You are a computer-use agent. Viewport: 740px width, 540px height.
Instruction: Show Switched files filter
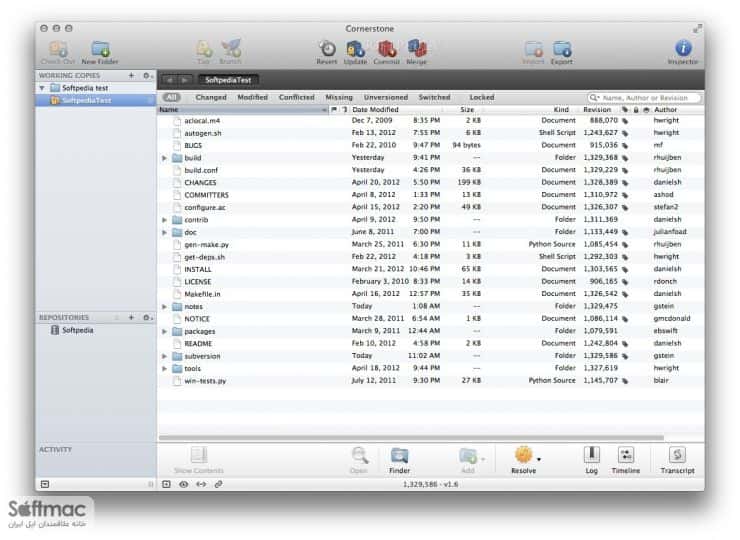pyautogui.click(x=434, y=97)
